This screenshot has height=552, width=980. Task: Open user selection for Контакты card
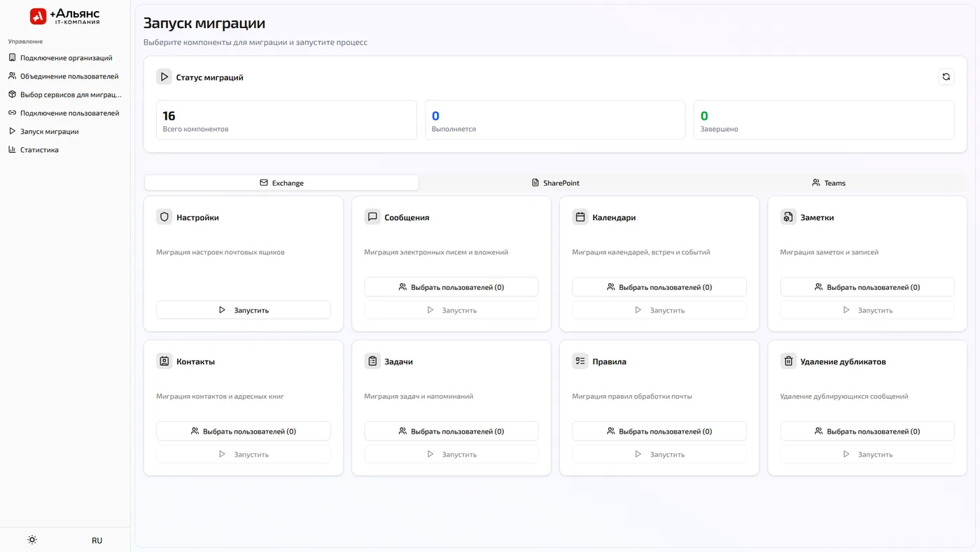coord(244,432)
